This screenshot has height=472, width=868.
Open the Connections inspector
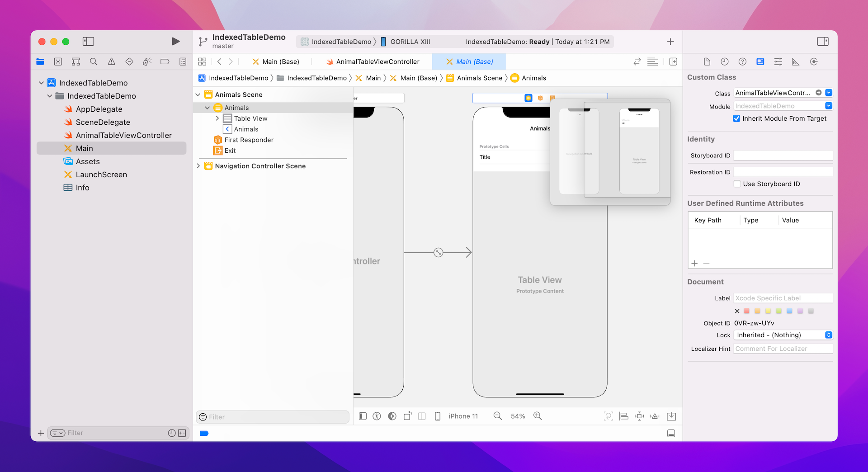tap(814, 62)
